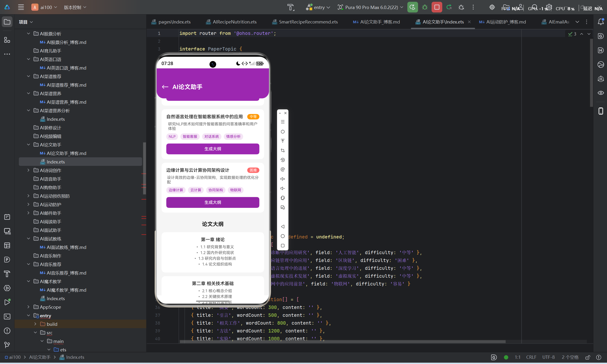Click emulator power button icon
Viewport: 607px width, 364px height.
[283, 132]
